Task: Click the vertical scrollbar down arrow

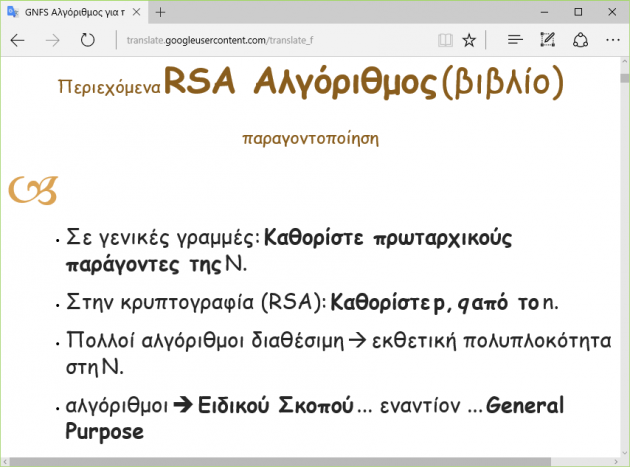Action: [625, 452]
